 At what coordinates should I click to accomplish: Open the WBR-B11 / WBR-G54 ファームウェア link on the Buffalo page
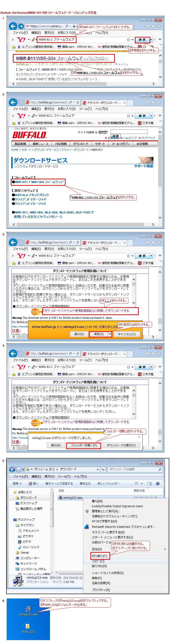[39, 182]
